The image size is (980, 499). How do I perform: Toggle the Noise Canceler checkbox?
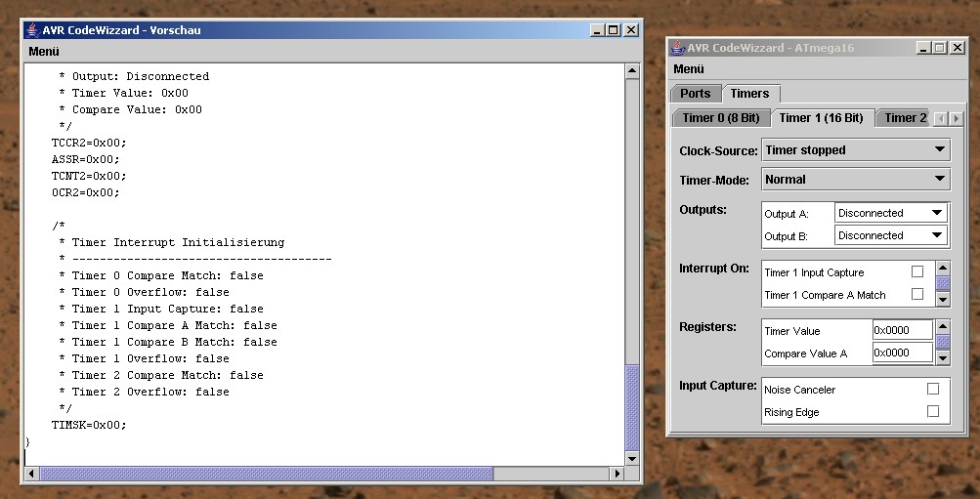(x=932, y=389)
